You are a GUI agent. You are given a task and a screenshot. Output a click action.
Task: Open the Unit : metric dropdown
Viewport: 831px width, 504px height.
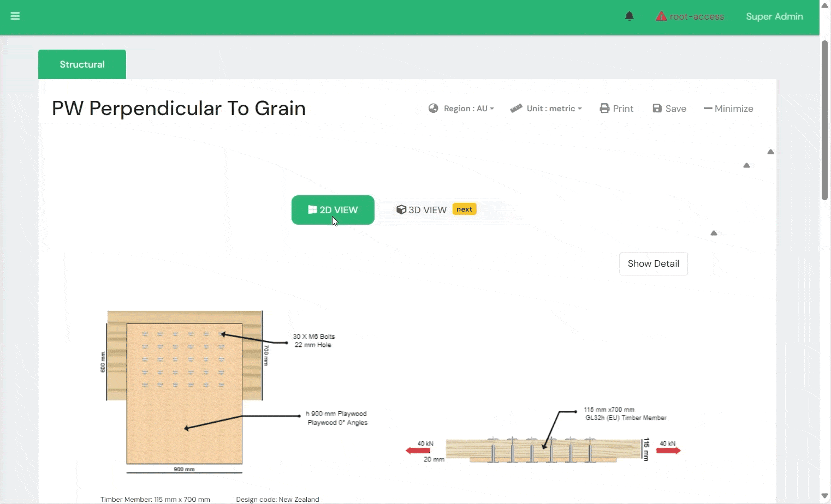pyautogui.click(x=554, y=109)
